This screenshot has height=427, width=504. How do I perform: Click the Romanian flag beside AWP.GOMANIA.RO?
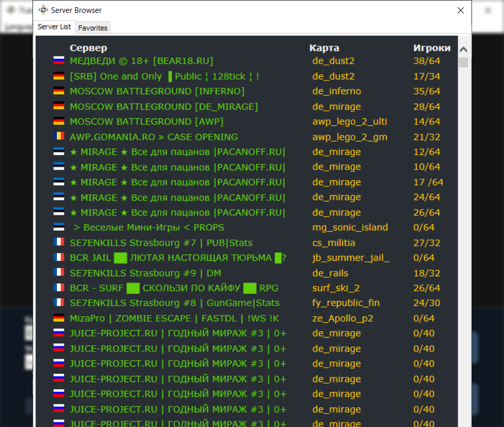[x=59, y=136]
